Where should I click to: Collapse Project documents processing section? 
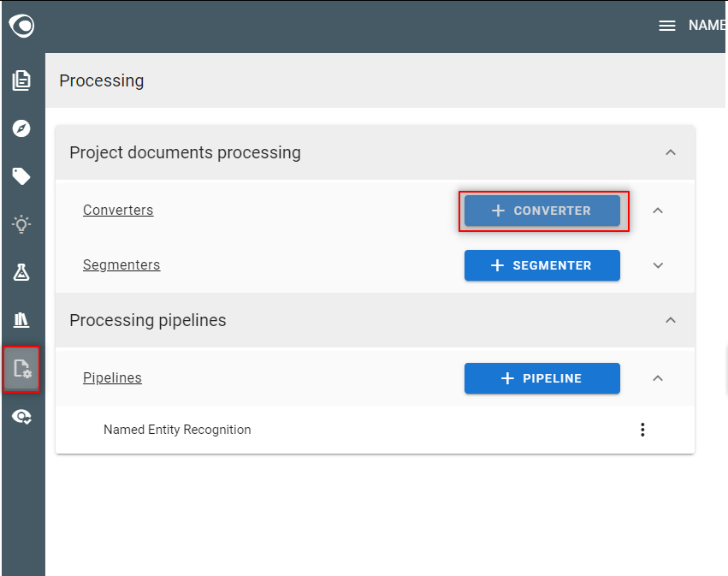(x=671, y=152)
